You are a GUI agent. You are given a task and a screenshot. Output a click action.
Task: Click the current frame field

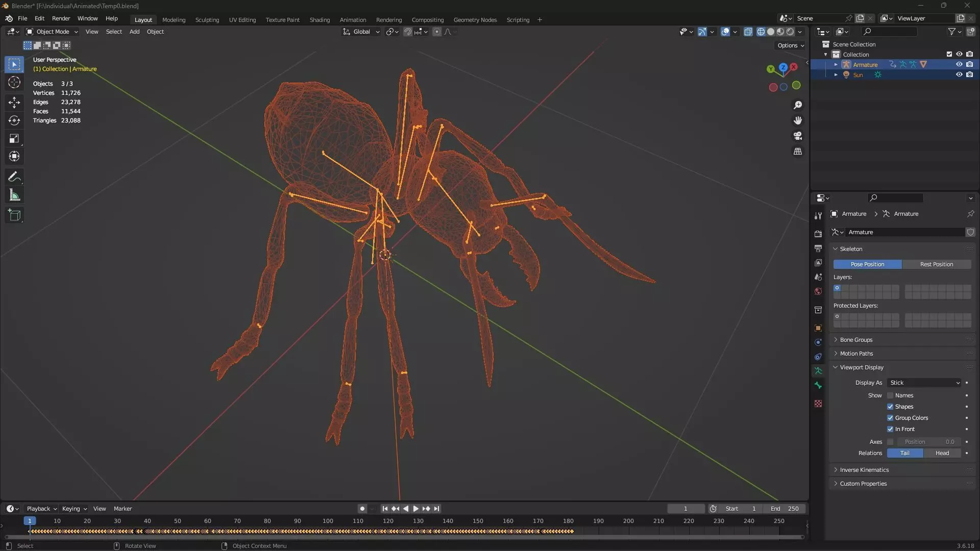[x=685, y=509]
